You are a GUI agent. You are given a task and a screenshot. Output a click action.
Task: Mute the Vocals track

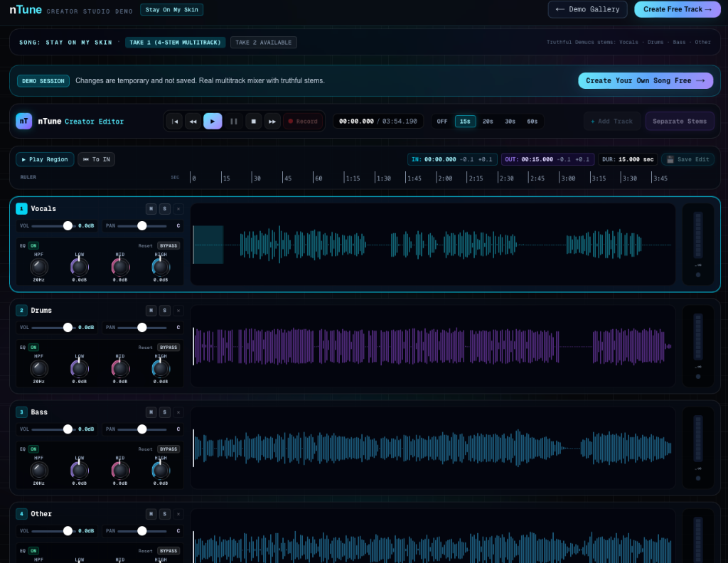tap(151, 209)
